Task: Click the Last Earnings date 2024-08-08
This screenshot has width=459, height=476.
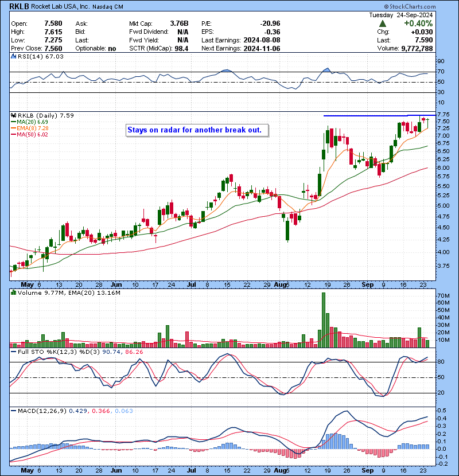Action: 262,40
